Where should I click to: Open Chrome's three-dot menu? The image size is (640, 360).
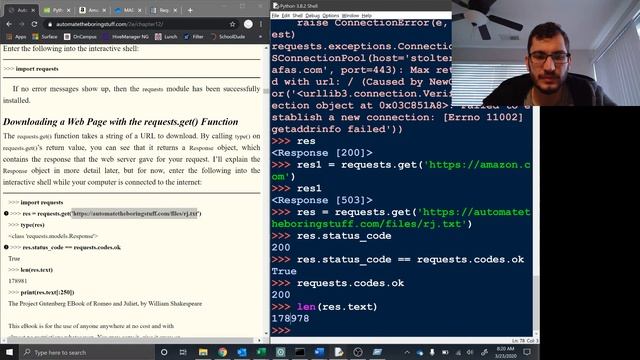pyautogui.click(x=261, y=24)
